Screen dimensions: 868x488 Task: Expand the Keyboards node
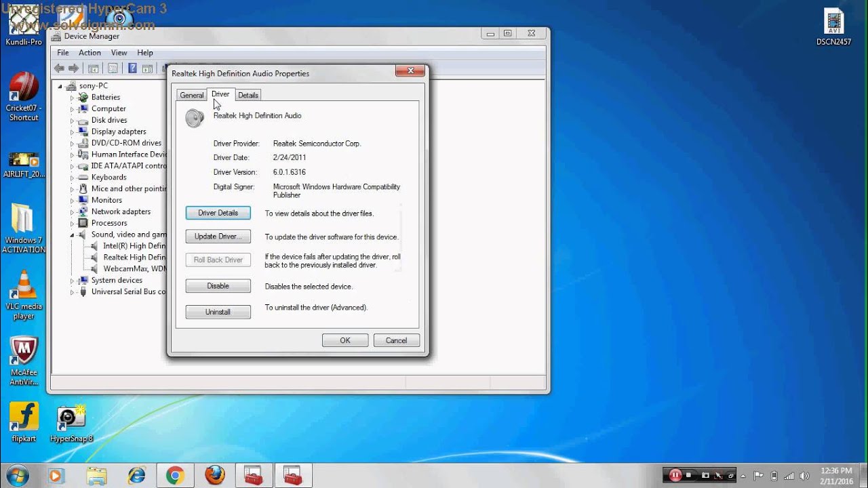(72, 178)
